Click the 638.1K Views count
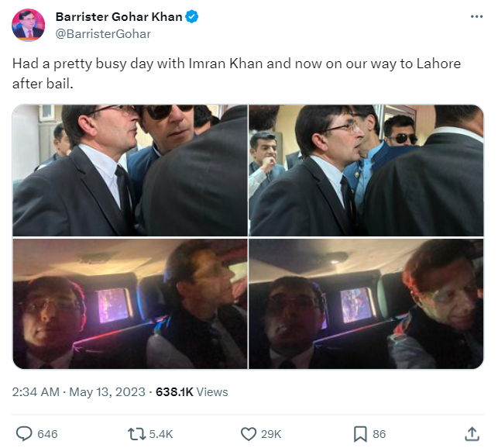The image size is (498, 448). (x=191, y=392)
